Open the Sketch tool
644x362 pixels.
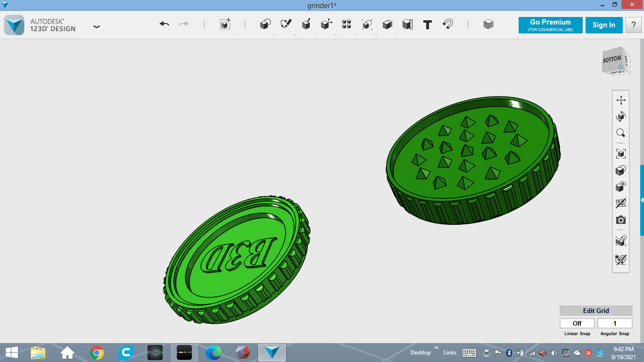point(286,25)
